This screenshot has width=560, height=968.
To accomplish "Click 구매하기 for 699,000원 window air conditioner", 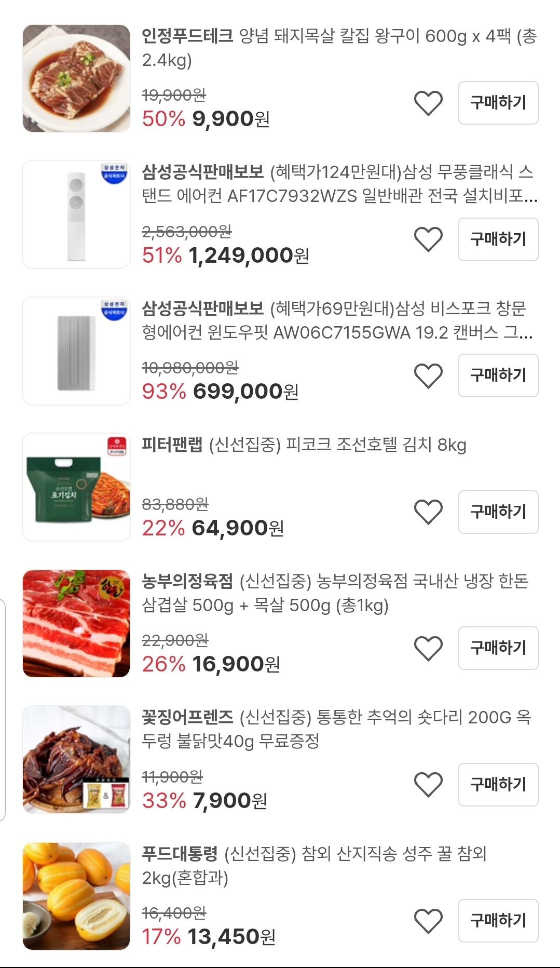I will (x=498, y=375).
